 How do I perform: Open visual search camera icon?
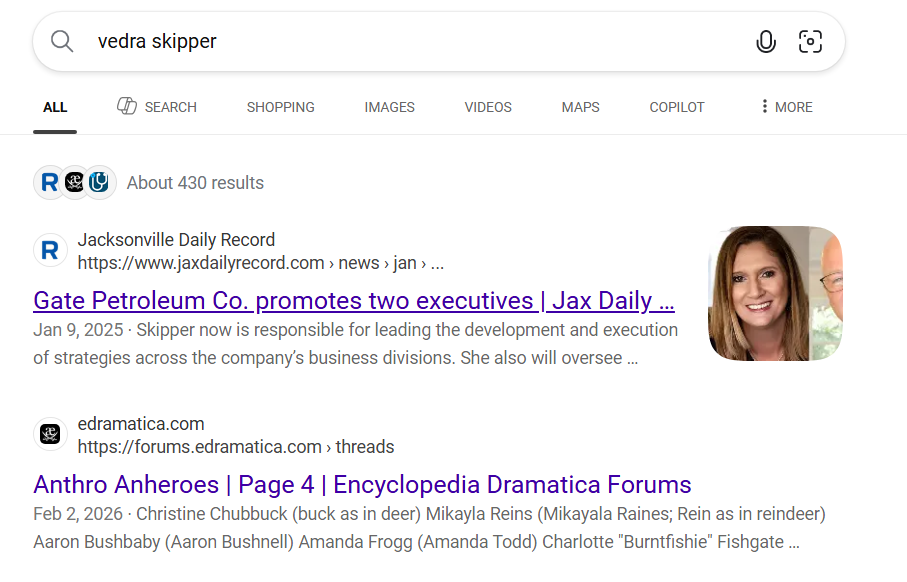(x=810, y=41)
